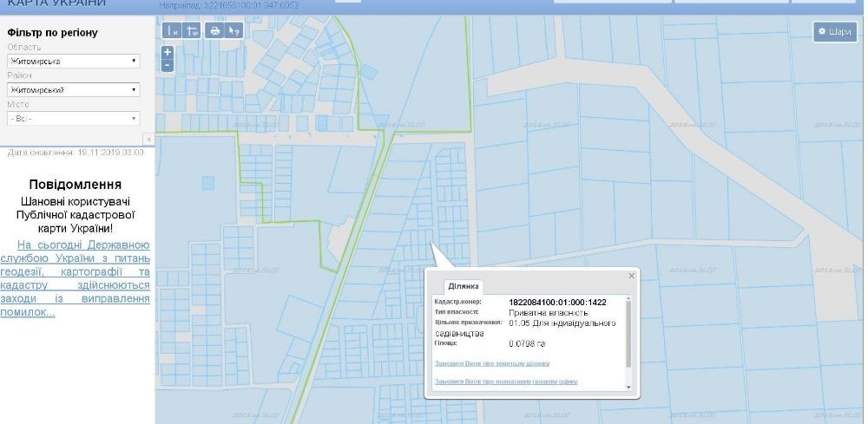Viewport: 868px width, 424px height.
Task: Open link to order normative valuation extract
Action: [506, 382]
